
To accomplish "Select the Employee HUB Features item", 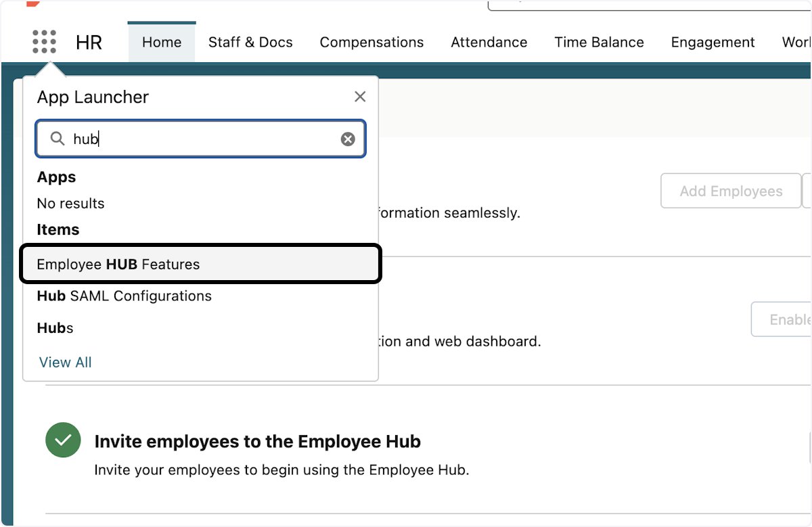I will pyautogui.click(x=119, y=264).
